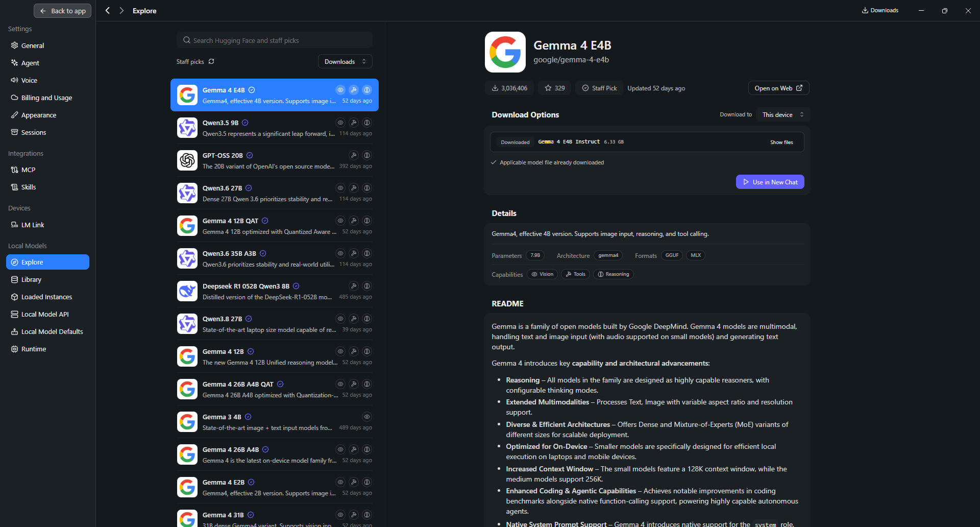
Task: Open the Library section in sidebar
Action: pyautogui.click(x=47, y=279)
